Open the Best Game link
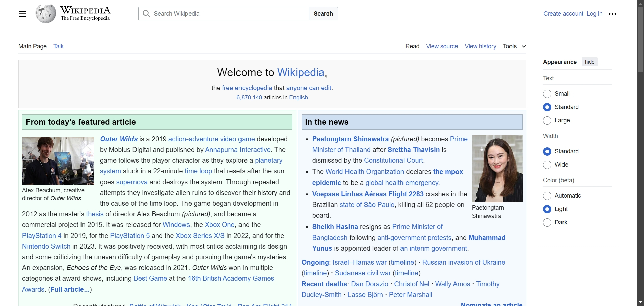 150,278
